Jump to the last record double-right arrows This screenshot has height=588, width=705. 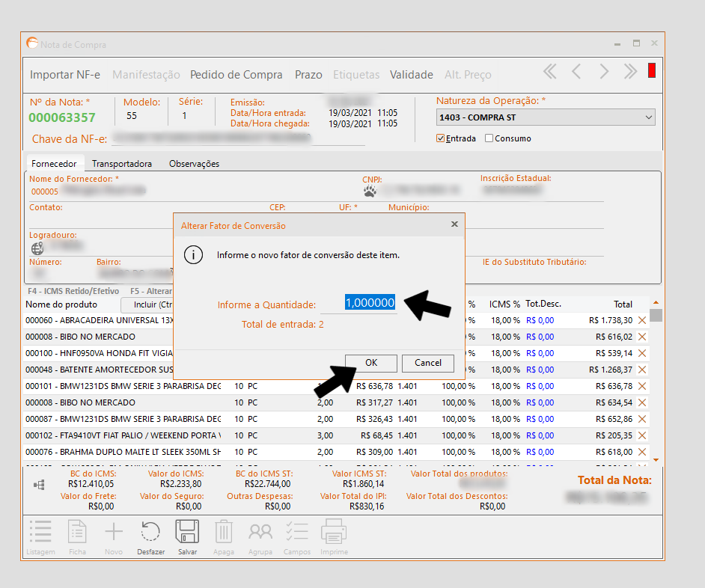pos(630,72)
